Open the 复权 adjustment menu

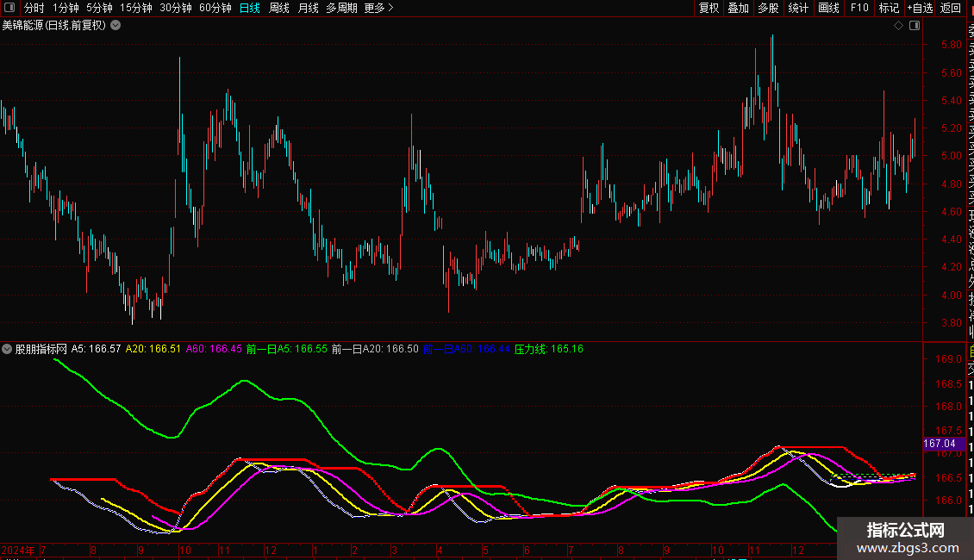click(709, 8)
